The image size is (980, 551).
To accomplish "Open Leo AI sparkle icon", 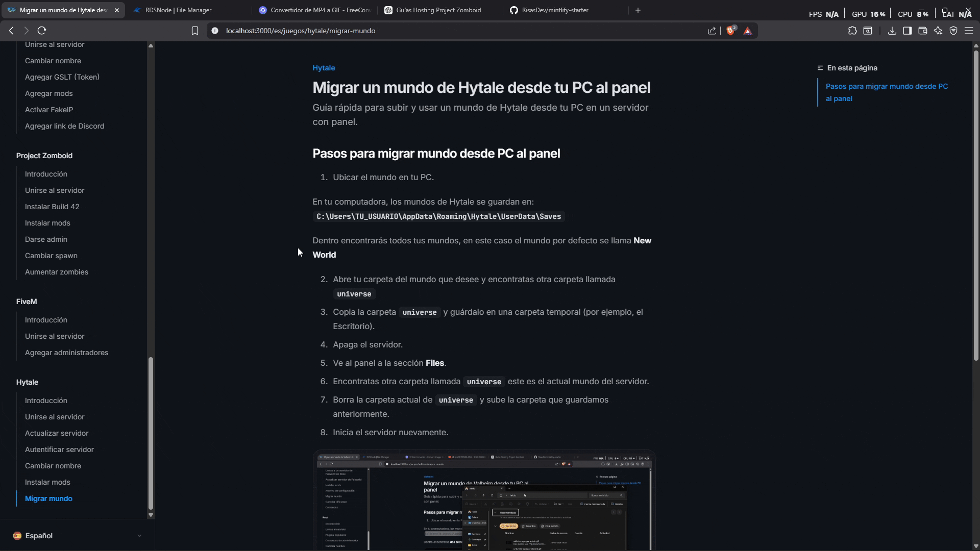I will (x=938, y=31).
